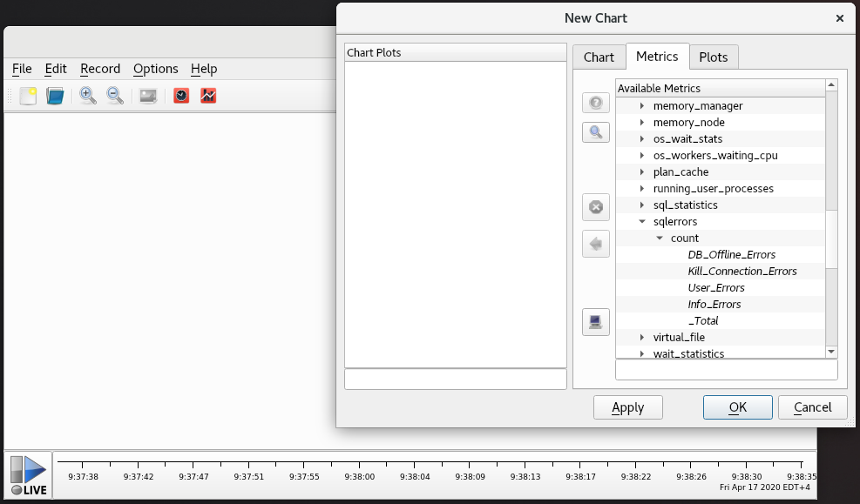This screenshot has height=504, width=860.
Task: Collapse the sqlerrors tree node
Action: [x=642, y=222]
